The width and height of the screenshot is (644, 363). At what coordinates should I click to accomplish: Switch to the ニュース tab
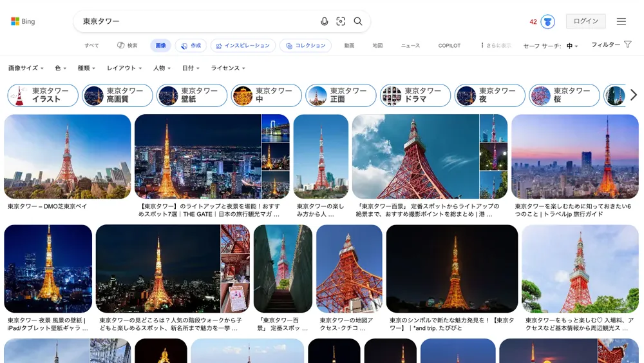click(x=410, y=46)
